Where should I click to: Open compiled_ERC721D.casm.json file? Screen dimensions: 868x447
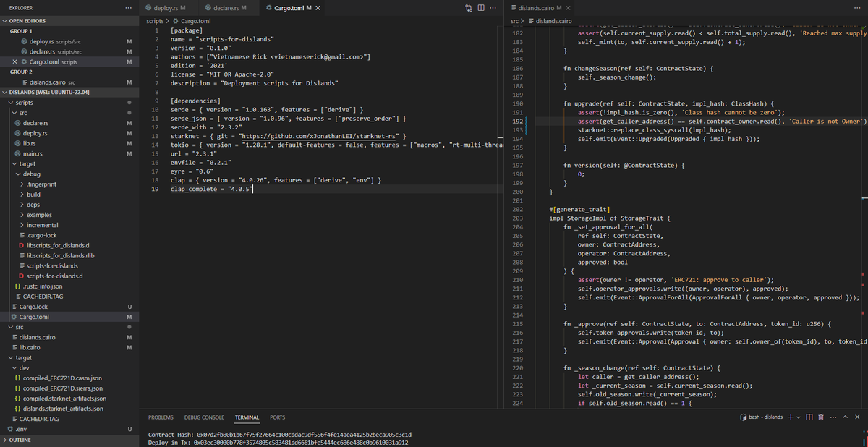tap(69, 378)
